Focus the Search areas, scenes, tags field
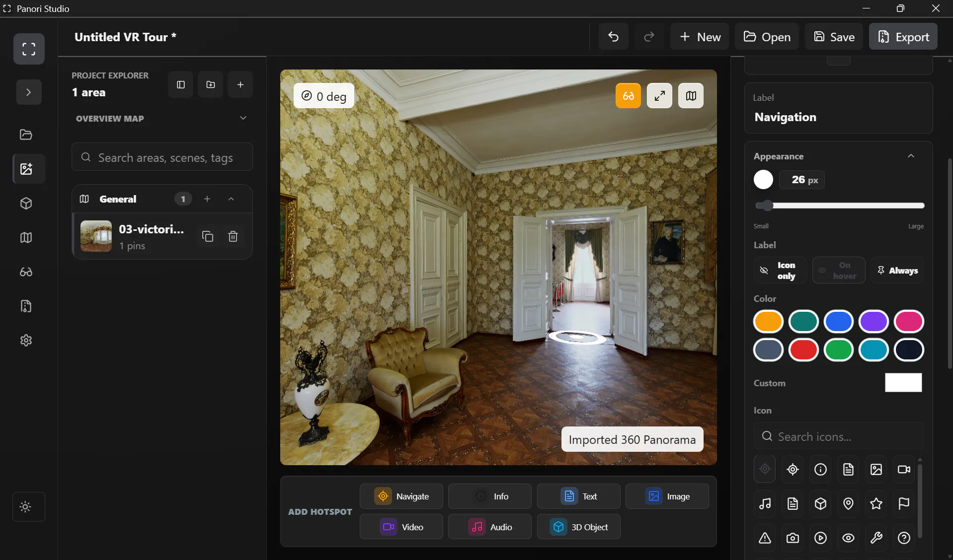 (x=162, y=157)
